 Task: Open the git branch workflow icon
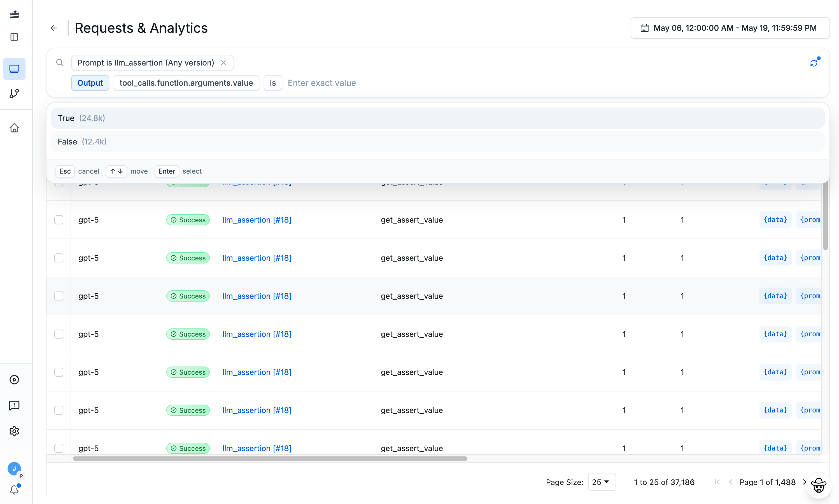(14, 94)
